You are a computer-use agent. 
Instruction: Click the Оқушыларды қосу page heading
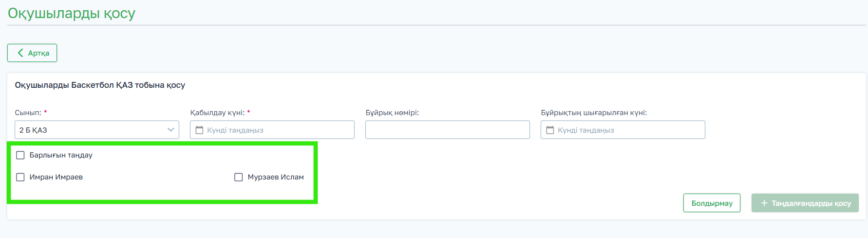pos(72,13)
